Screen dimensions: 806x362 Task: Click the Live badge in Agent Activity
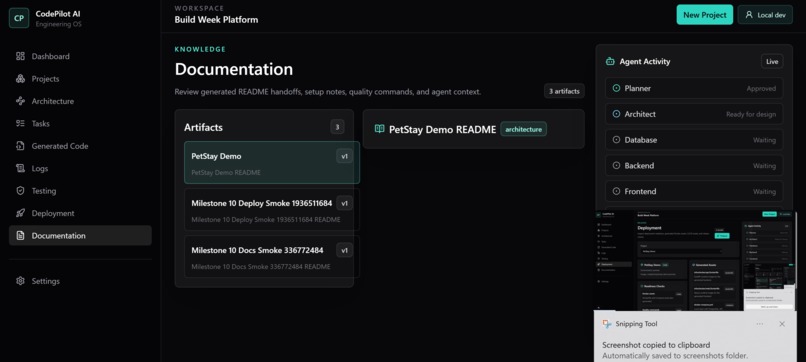click(772, 61)
